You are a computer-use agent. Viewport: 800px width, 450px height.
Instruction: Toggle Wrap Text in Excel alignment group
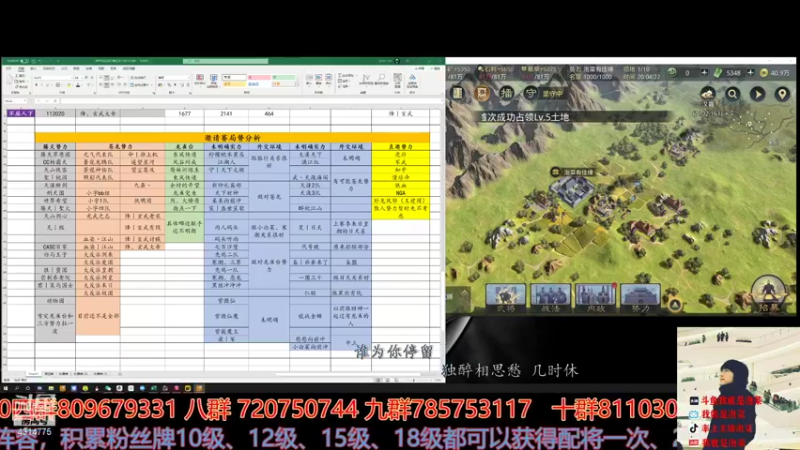pyautogui.click(x=138, y=78)
